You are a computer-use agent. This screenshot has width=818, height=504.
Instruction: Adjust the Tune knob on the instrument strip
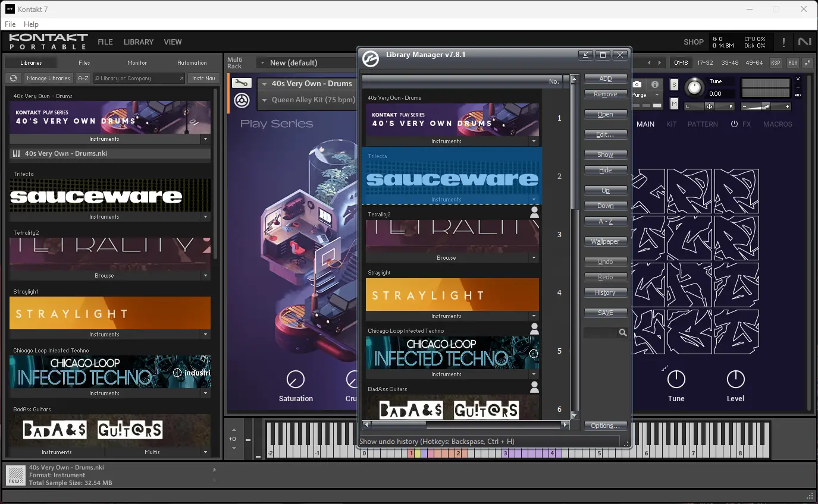pyautogui.click(x=694, y=87)
